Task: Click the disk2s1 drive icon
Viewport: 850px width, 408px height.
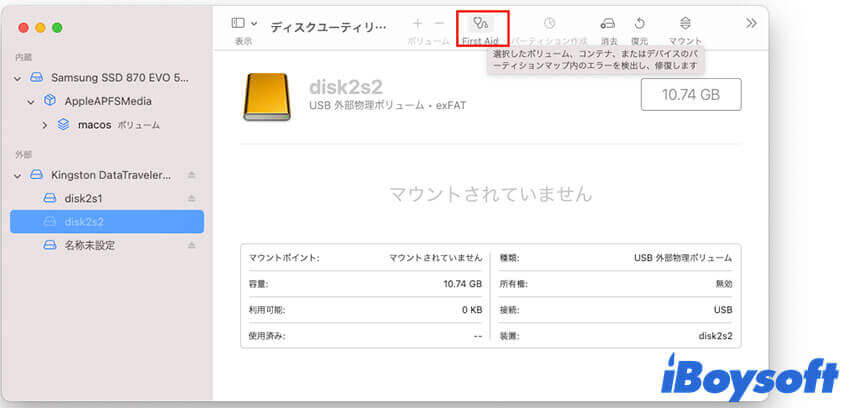Action: coord(50,199)
